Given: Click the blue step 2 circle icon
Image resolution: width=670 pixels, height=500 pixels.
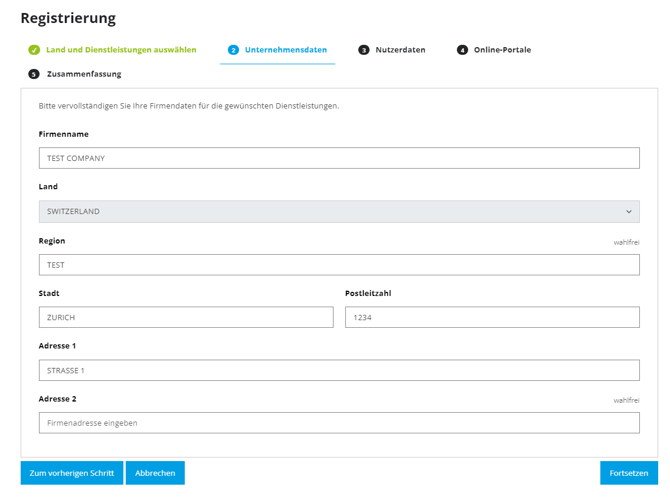Looking at the screenshot, I should pyautogui.click(x=233, y=50).
